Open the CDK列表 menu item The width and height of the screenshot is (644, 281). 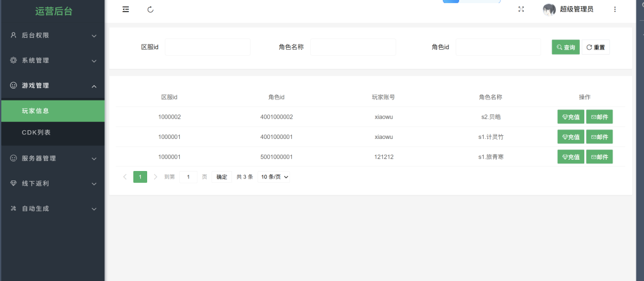tap(36, 133)
